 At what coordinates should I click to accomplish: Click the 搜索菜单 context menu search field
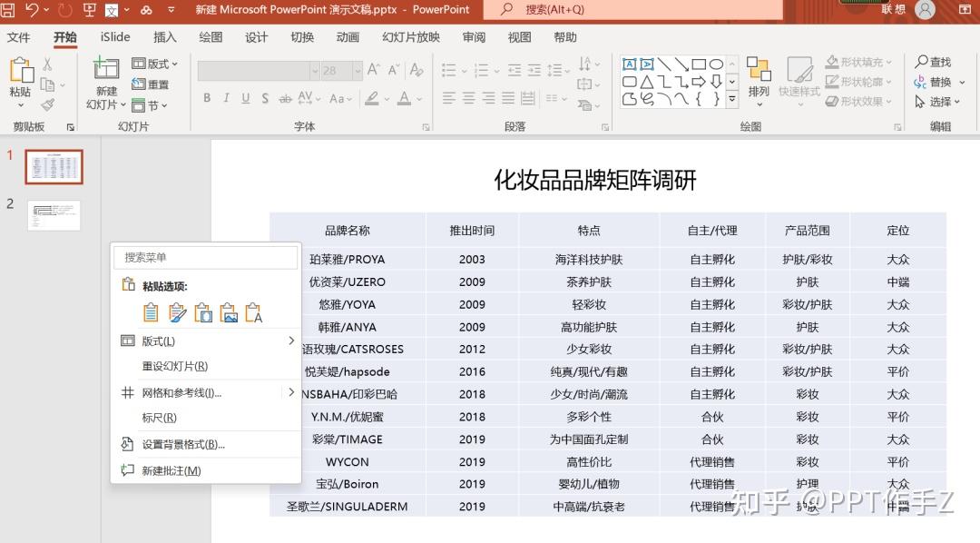(206, 257)
